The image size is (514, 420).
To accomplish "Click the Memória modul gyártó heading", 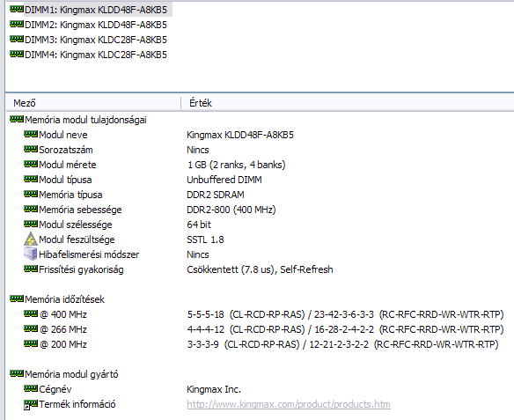I will [71, 374].
